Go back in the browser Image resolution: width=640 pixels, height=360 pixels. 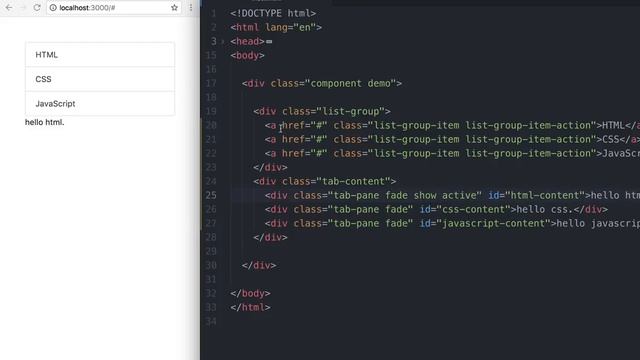click(9, 7)
